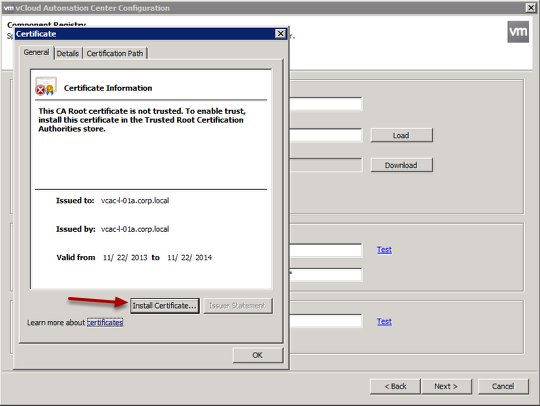
Task: Click the Issued to value vcac-l-01a.corp.local
Action: coord(135,200)
